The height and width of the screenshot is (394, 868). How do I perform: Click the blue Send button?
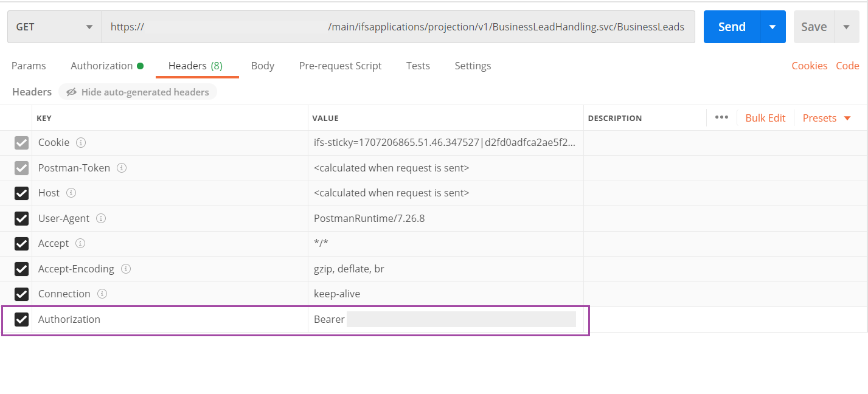732,27
